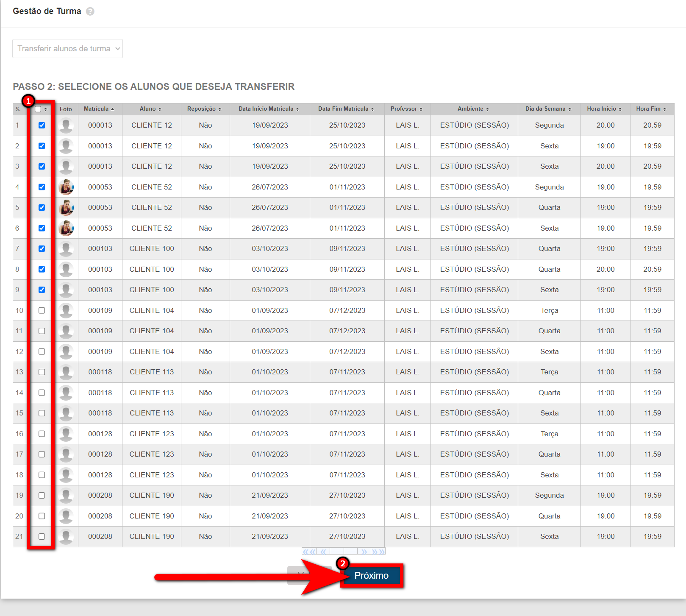Image resolution: width=686 pixels, height=616 pixels.
Task: Go to previous page of results
Action: pos(323,552)
